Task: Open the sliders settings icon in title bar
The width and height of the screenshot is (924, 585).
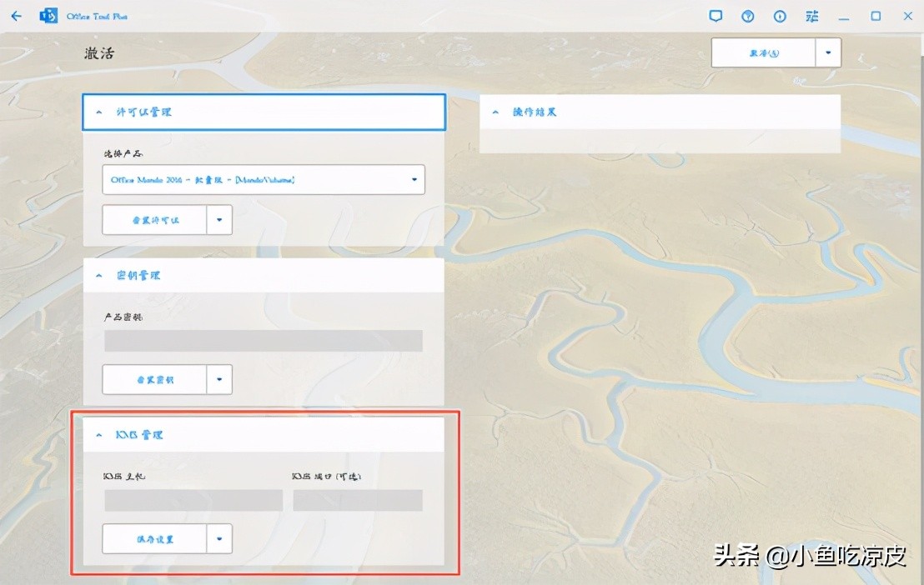Action: click(812, 17)
